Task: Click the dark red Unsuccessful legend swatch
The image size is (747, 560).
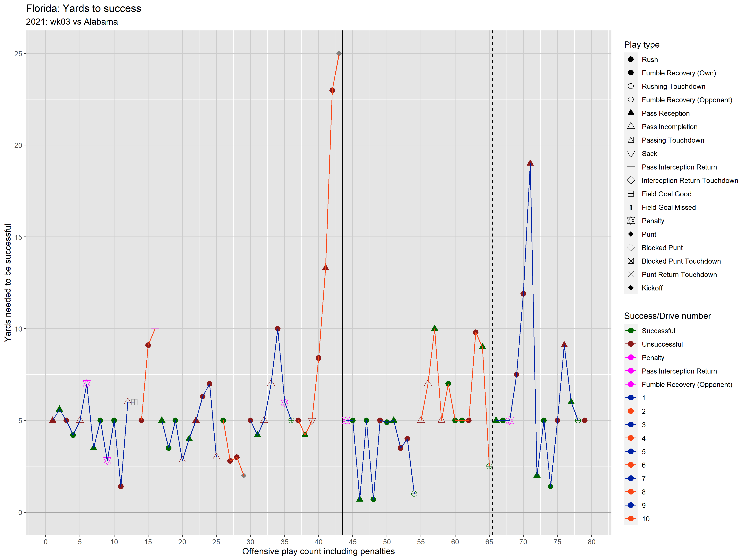Action: point(630,344)
